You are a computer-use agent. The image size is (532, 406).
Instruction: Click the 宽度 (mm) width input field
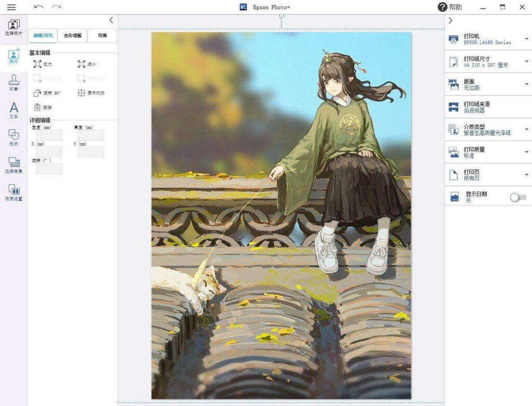49,135
